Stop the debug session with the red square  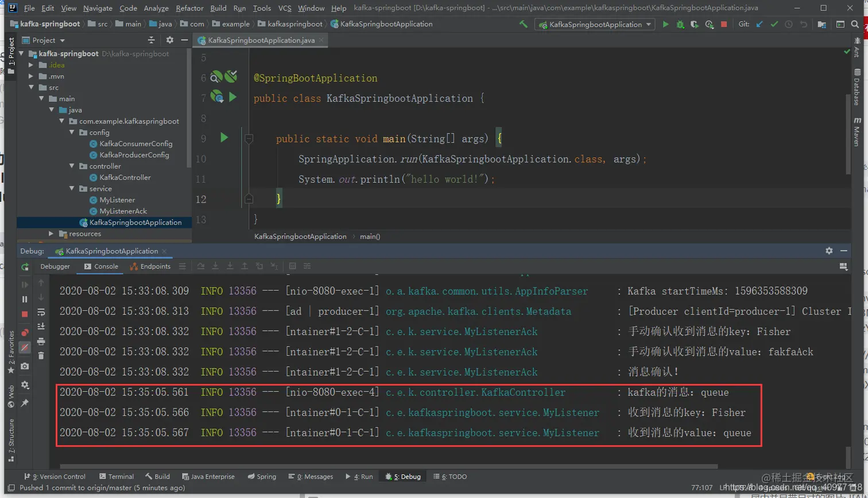(25, 314)
